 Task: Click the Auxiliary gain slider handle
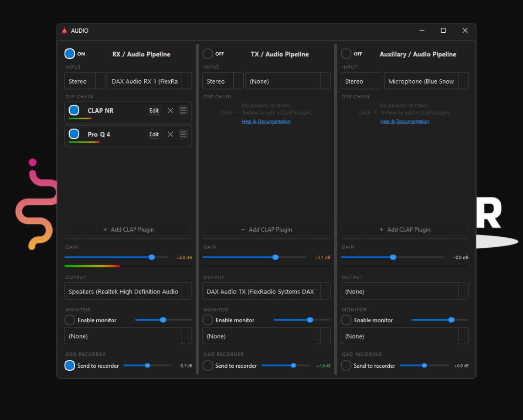coord(393,257)
